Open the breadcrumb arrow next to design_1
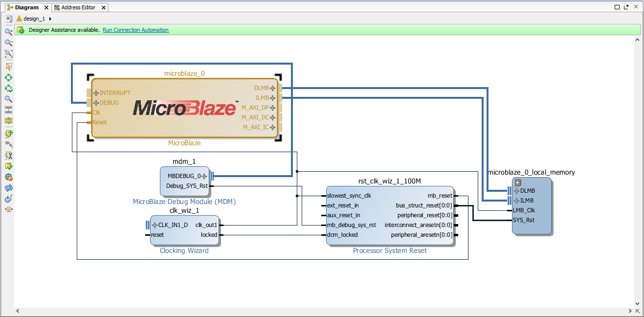This screenshot has width=644, height=317. point(50,19)
